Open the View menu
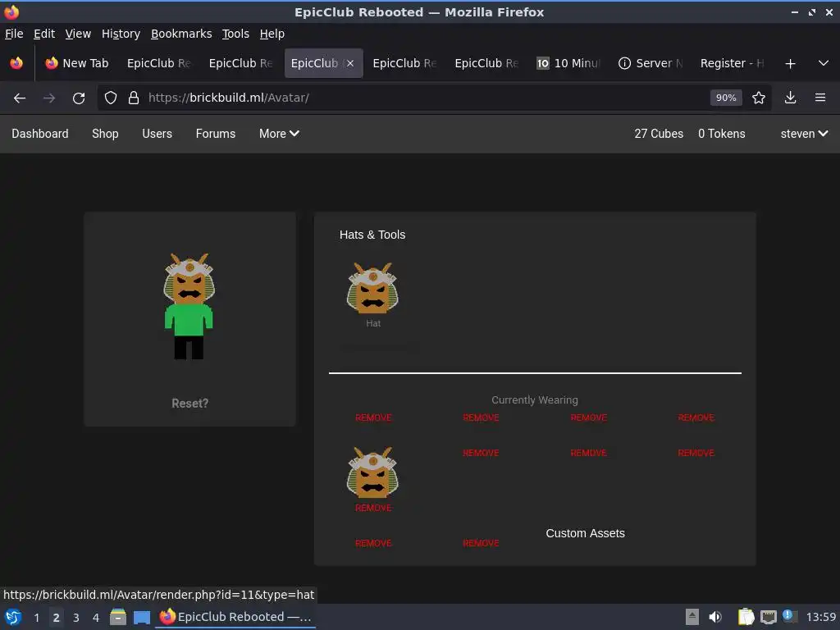840x630 pixels. [78, 34]
